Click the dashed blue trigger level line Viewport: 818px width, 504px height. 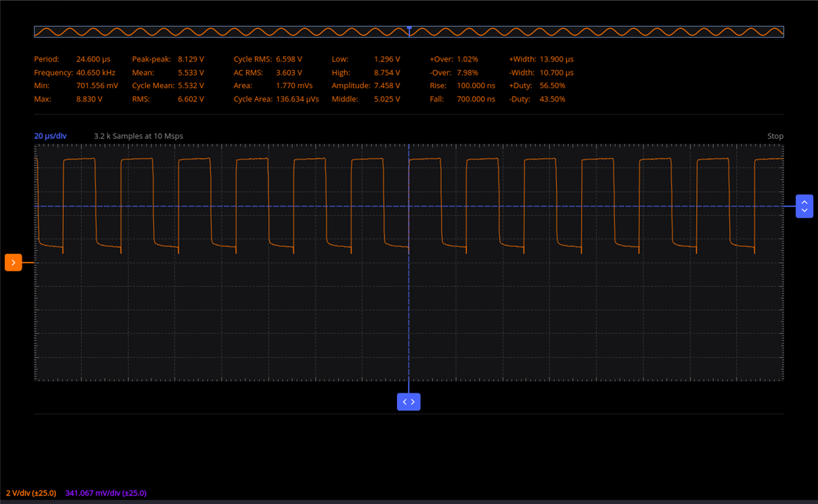click(x=560, y=206)
